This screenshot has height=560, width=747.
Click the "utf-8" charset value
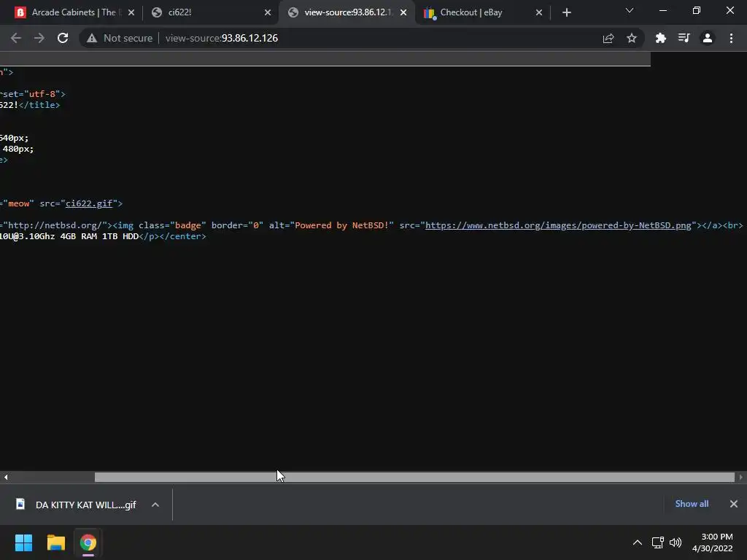[42, 94]
